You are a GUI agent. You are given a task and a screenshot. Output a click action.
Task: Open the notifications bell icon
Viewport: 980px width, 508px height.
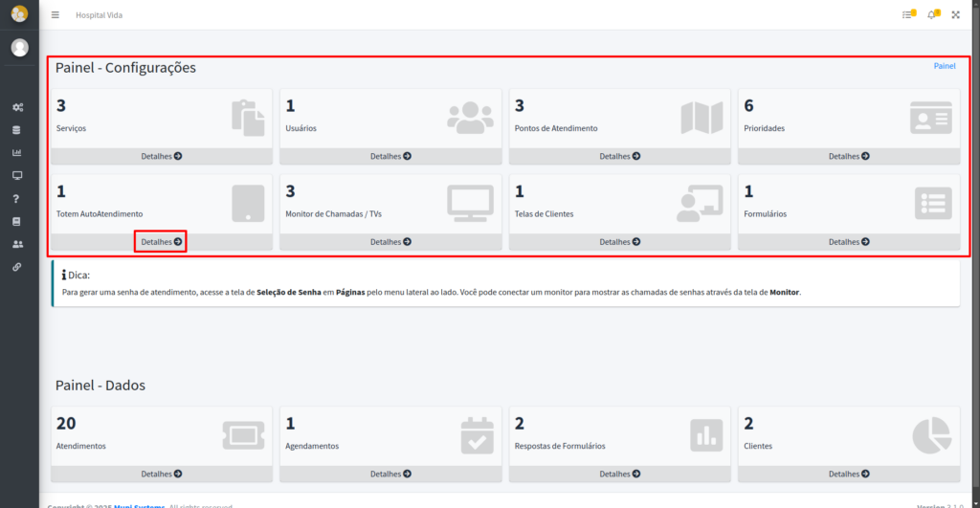point(933,14)
